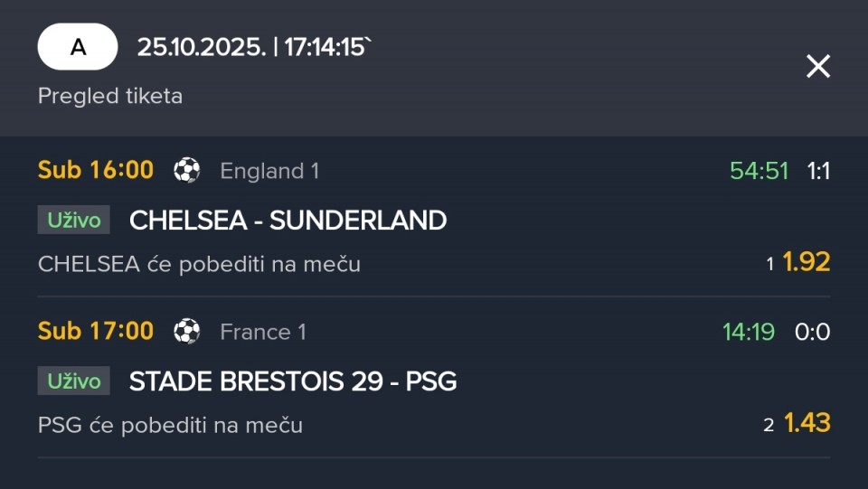
Task: Click the soccer ball icon beside France 1
Action: click(x=187, y=332)
